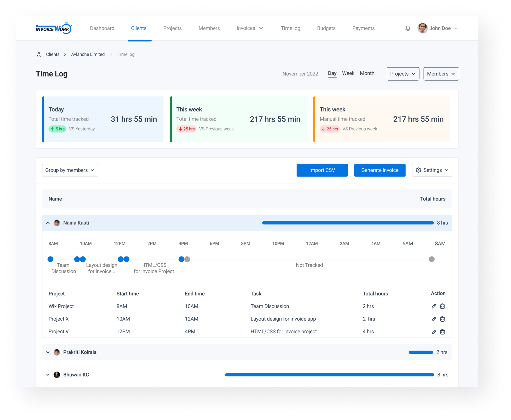The image size is (511, 420).
Task: Click Prakriti Koirala's 2 hrs progress bar
Action: 421,352
